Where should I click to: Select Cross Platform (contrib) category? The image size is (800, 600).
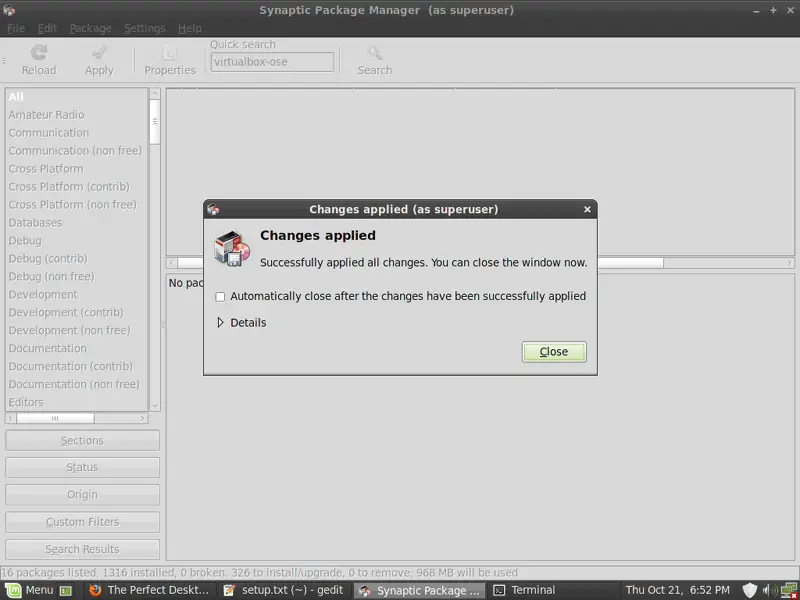[77, 187]
